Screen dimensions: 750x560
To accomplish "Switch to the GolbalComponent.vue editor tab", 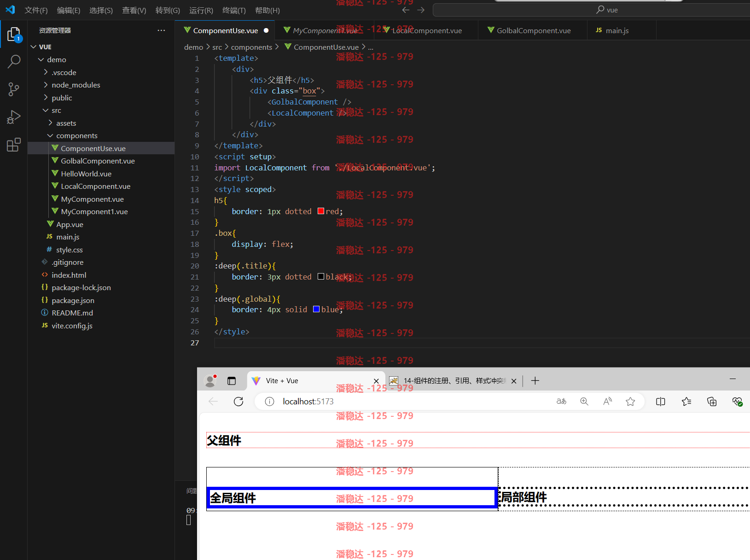I will 533,30.
